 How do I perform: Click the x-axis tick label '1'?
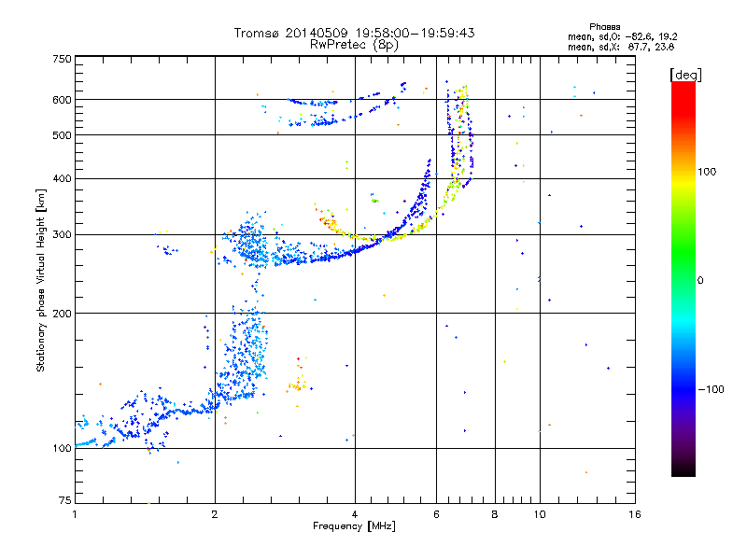(75, 514)
